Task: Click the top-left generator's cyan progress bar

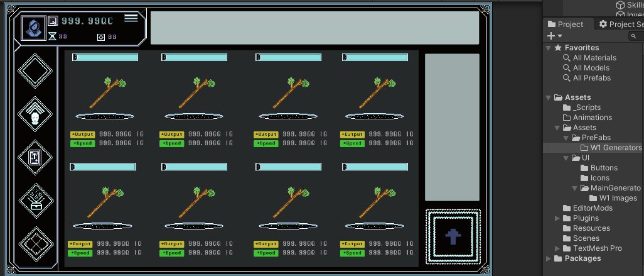Action: tap(105, 57)
